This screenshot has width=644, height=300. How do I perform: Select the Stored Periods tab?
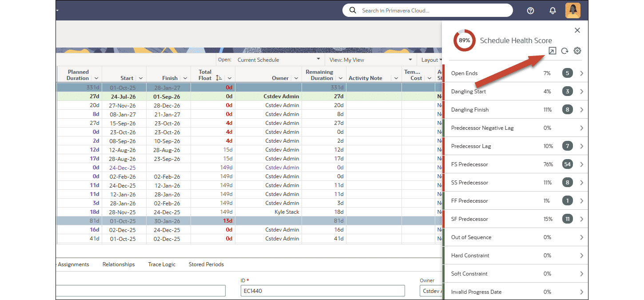[206, 264]
